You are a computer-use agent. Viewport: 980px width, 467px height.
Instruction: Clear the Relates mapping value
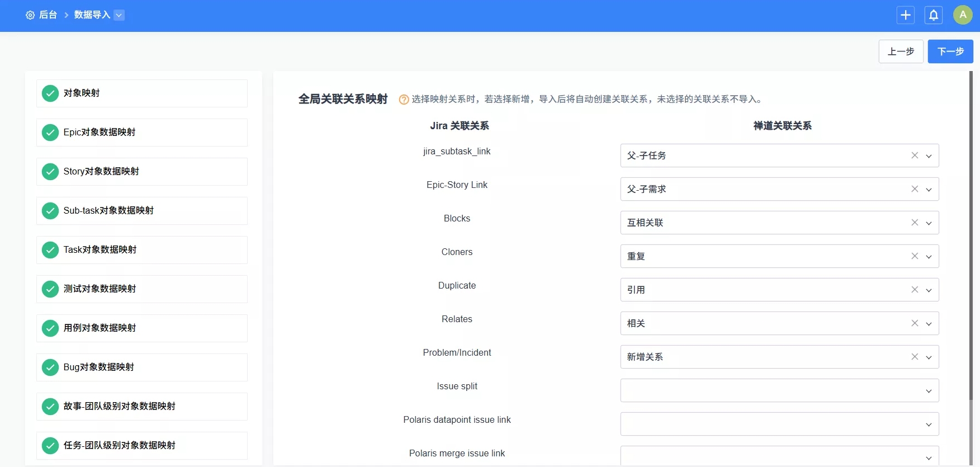[915, 323]
